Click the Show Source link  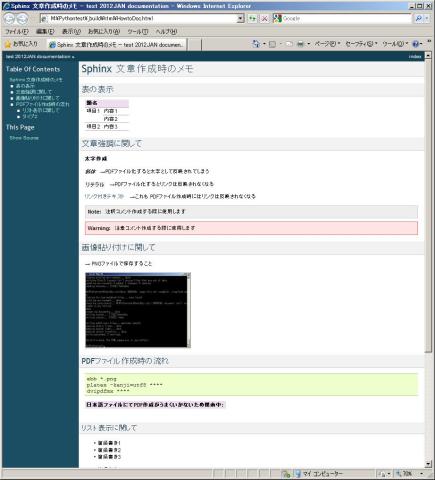24,138
